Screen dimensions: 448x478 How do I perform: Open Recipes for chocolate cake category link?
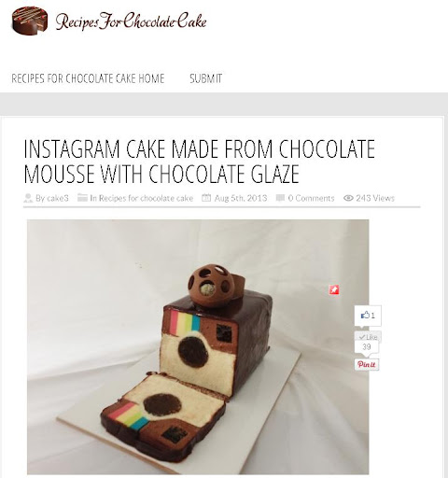click(x=142, y=198)
